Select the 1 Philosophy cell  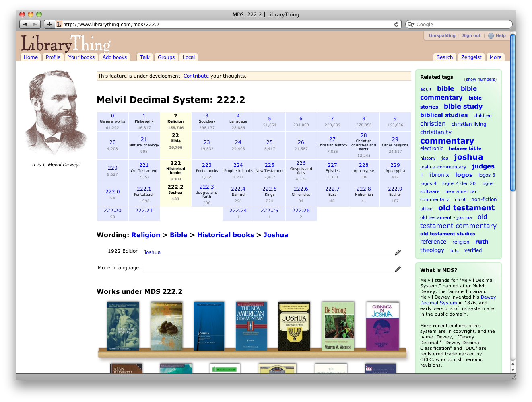(144, 121)
